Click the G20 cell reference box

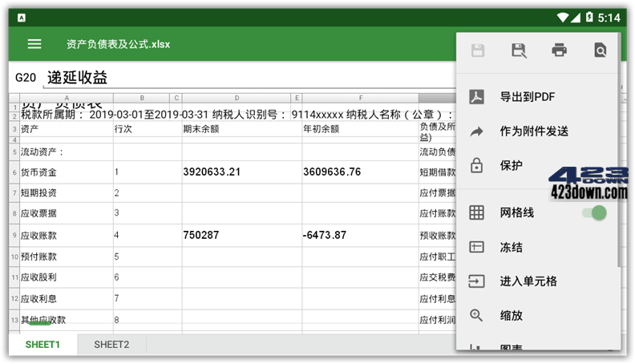tap(26, 77)
